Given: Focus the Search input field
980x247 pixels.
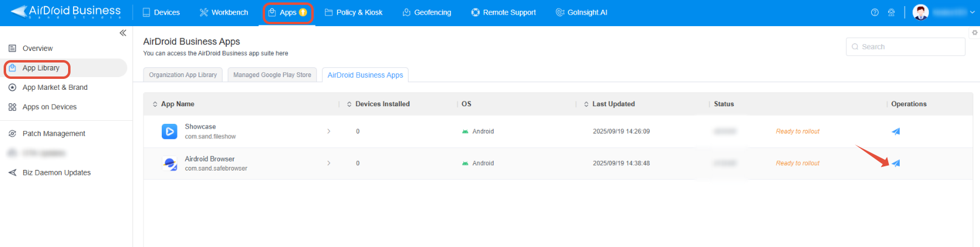Looking at the screenshot, I should 905,47.
